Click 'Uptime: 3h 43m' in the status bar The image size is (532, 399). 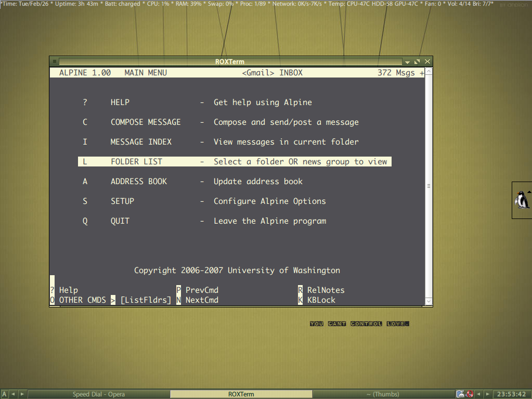coord(76,4)
